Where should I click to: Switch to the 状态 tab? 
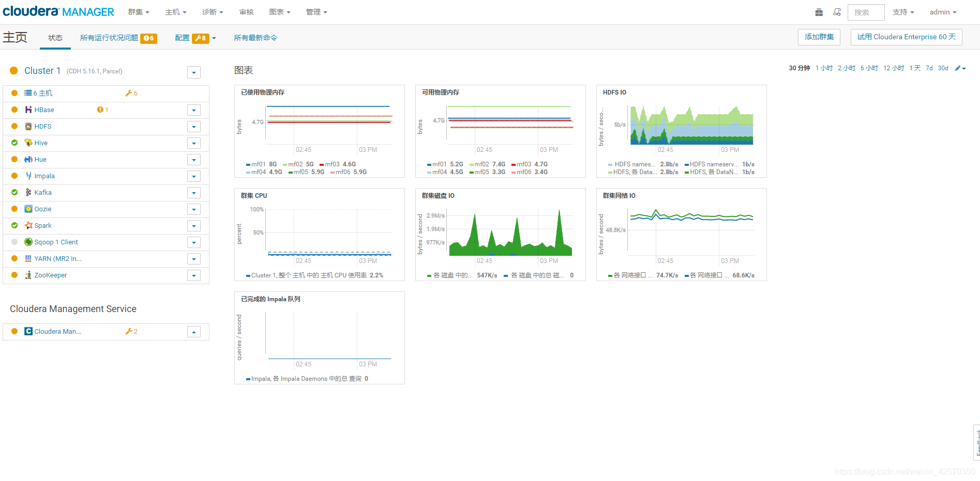tap(55, 38)
